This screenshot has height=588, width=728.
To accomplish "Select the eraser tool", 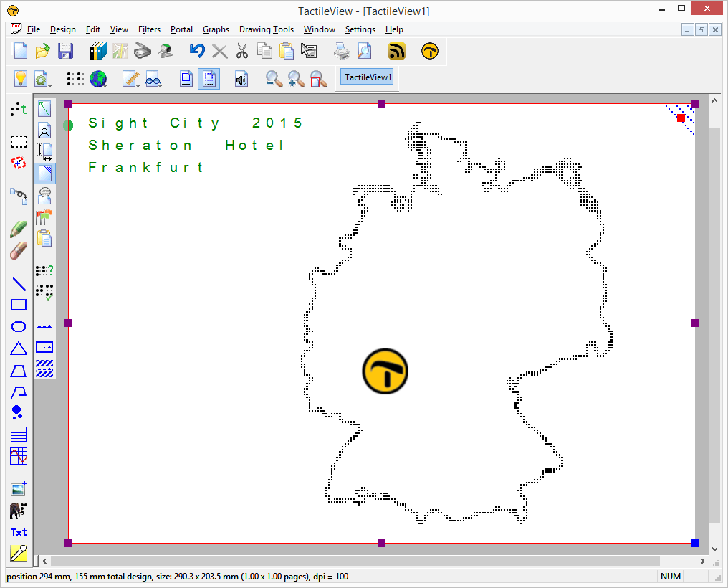I will [19, 251].
